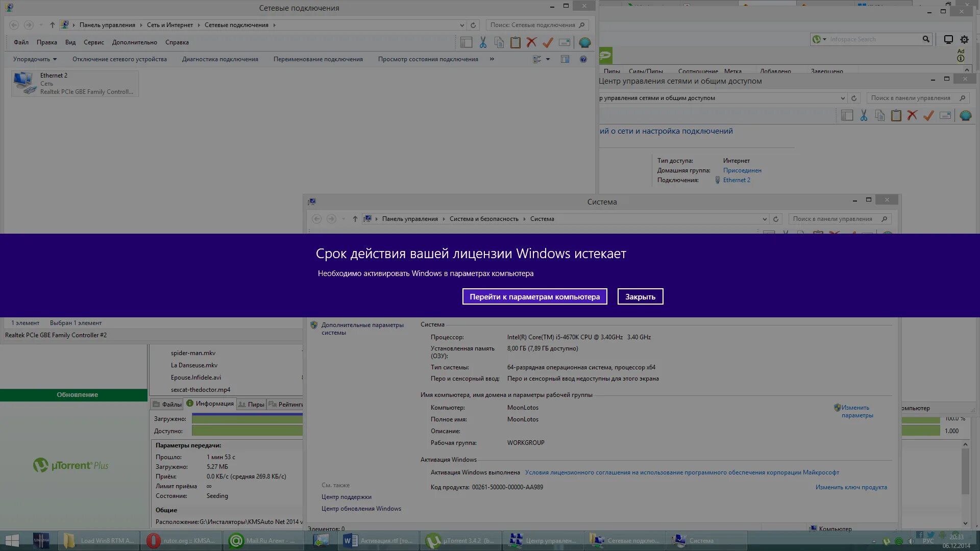Open uTorrent settings gear icon
The image size is (980, 551).
point(964,39)
